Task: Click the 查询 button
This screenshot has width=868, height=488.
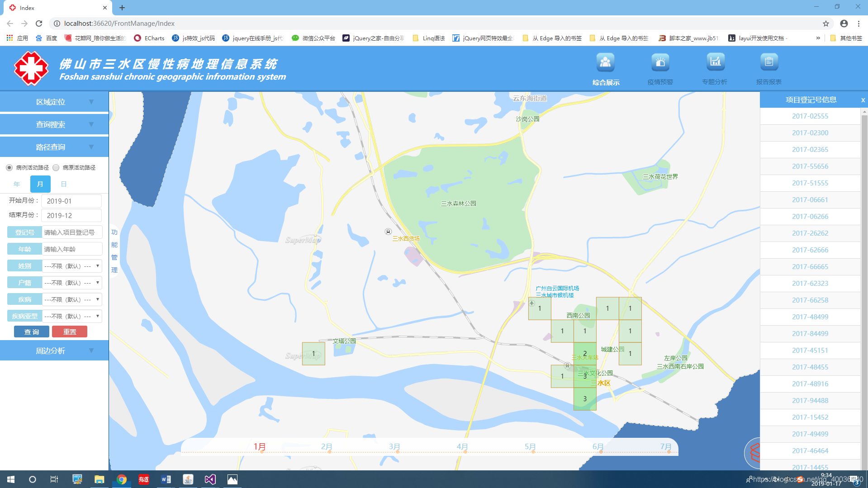Action: point(32,332)
